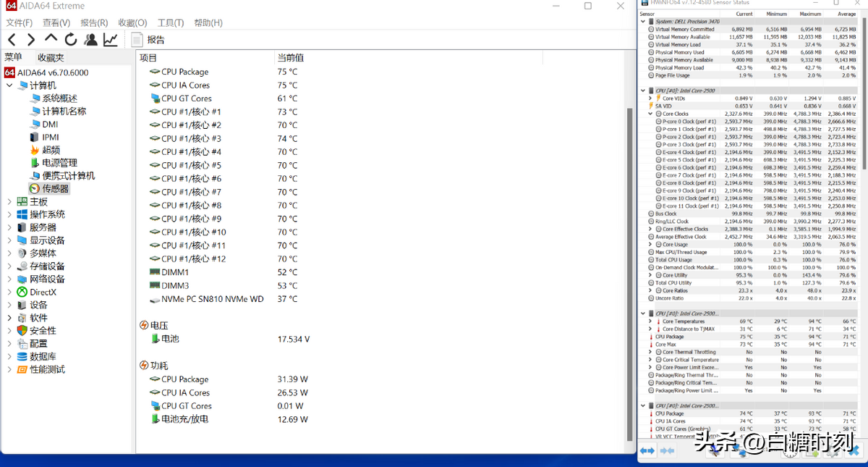Open the 工具(T) menu

click(171, 23)
